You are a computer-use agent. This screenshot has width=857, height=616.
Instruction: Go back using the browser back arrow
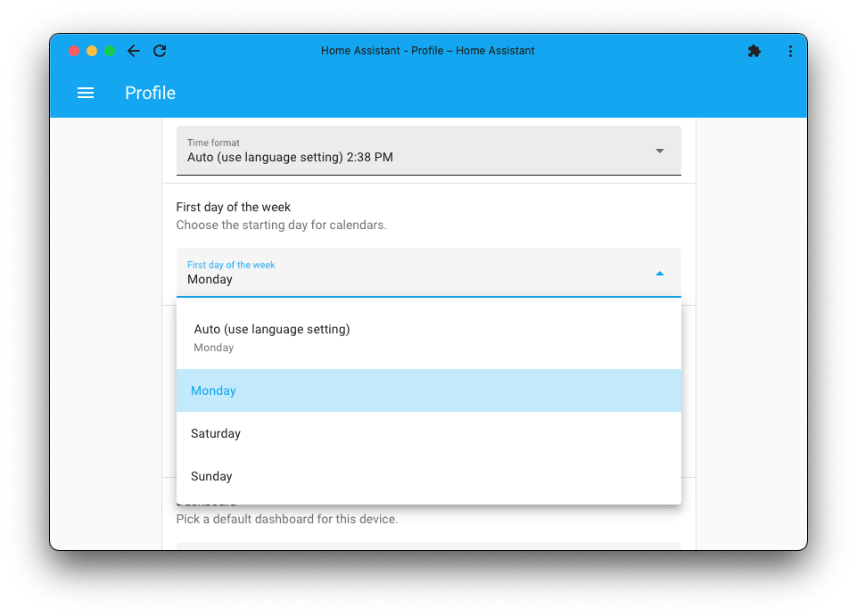click(x=133, y=51)
